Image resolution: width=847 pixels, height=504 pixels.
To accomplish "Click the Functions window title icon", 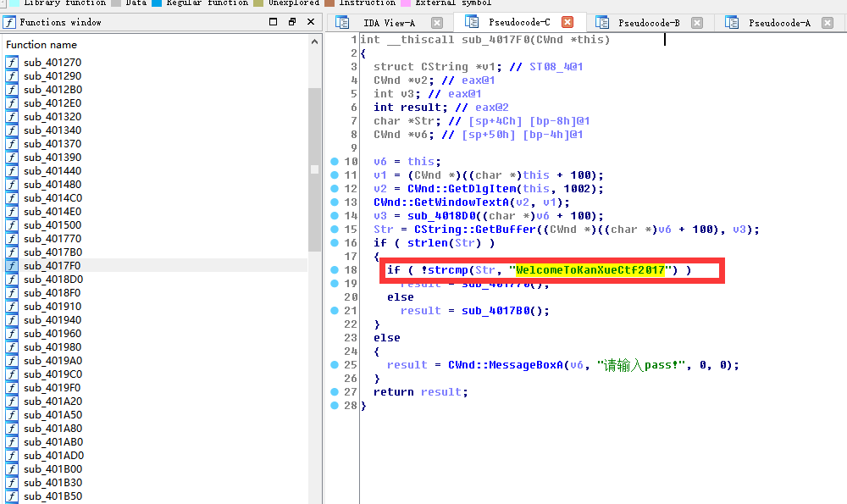I will pyautogui.click(x=9, y=22).
